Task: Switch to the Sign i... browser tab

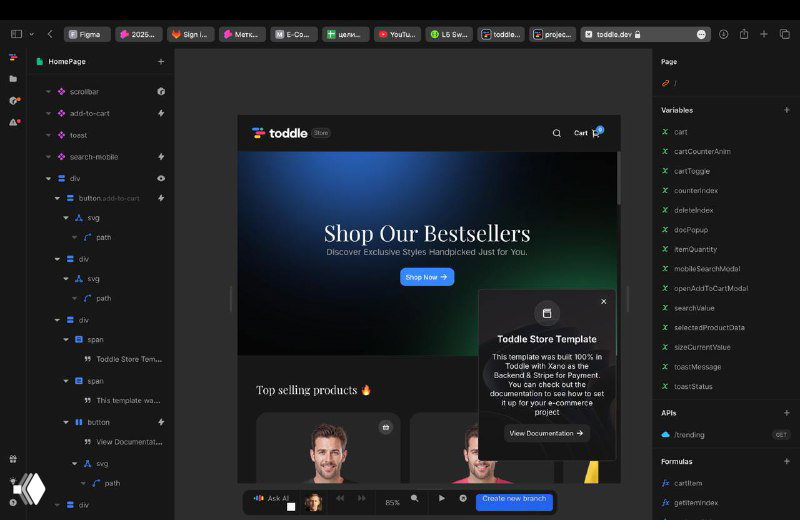Action: point(191,34)
